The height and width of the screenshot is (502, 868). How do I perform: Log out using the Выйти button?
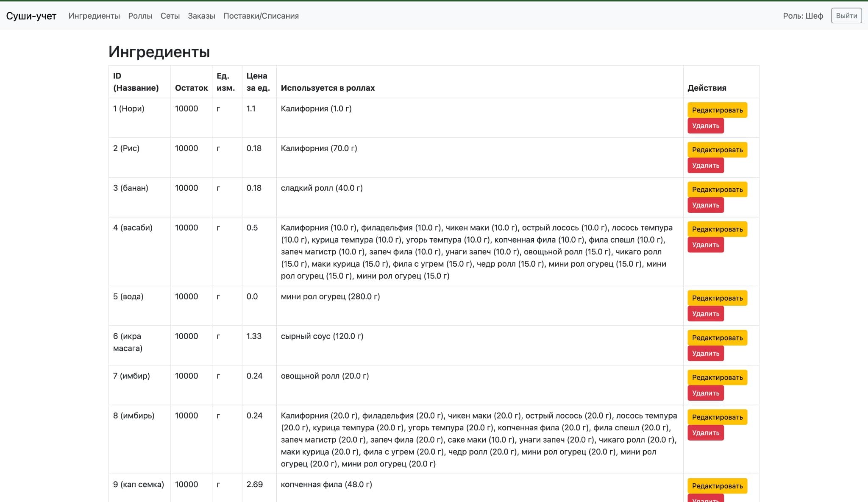846,16
